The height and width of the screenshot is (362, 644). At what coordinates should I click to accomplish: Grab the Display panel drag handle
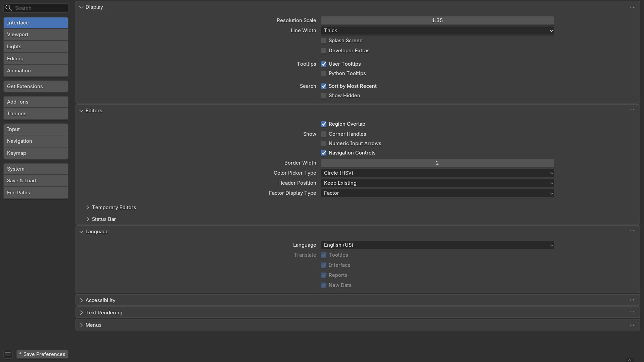[x=633, y=7]
